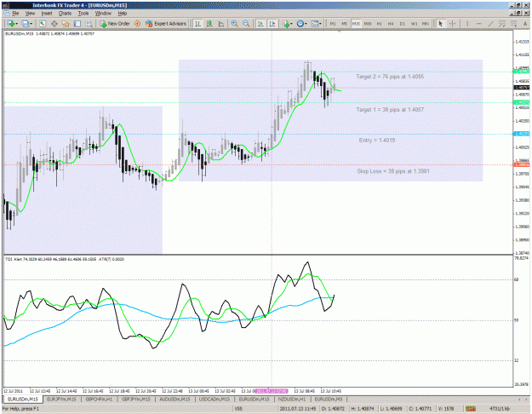Viewport: 532px width, 414px height.
Task: Expand the New Chart dropdown arrow
Action: coord(16,24)
